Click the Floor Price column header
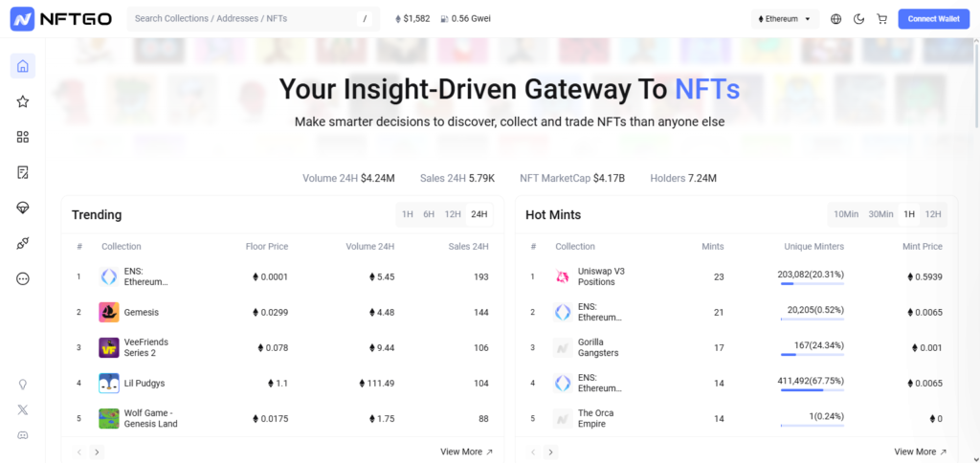 (267, 246)
